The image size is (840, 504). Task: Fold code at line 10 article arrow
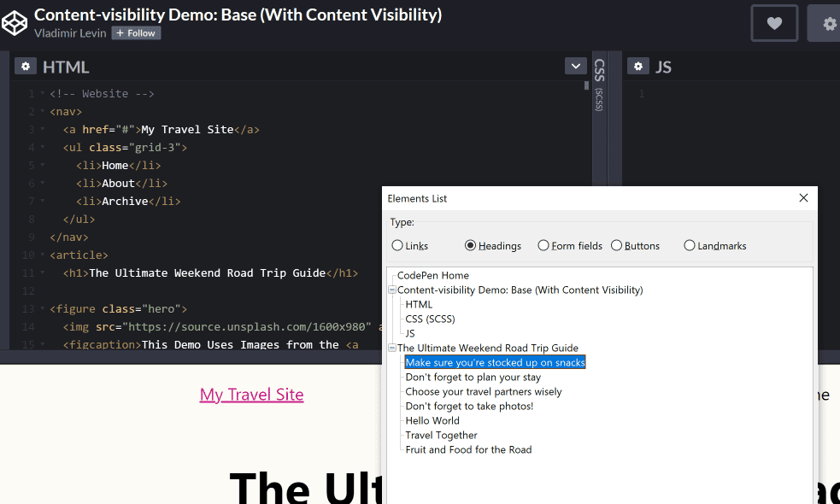[43, 255]
